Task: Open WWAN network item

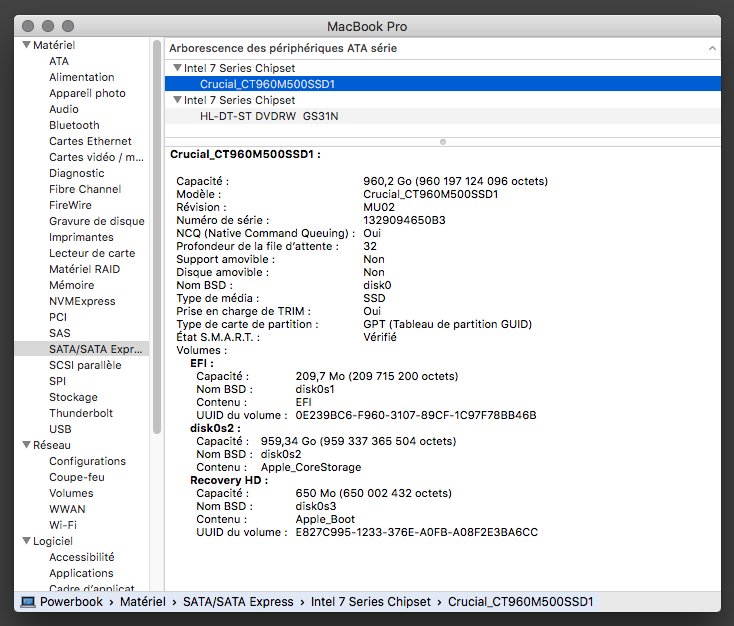Action: coord(67,509)
